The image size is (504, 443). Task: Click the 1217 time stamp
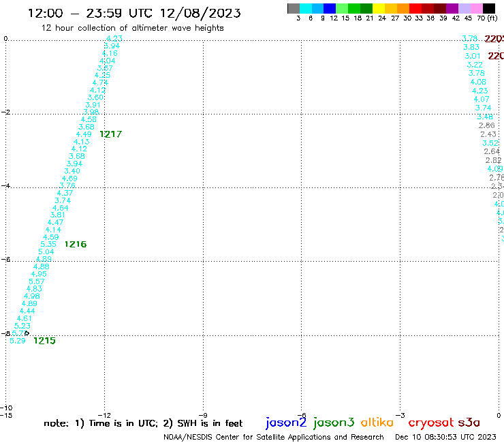point(110,134)
